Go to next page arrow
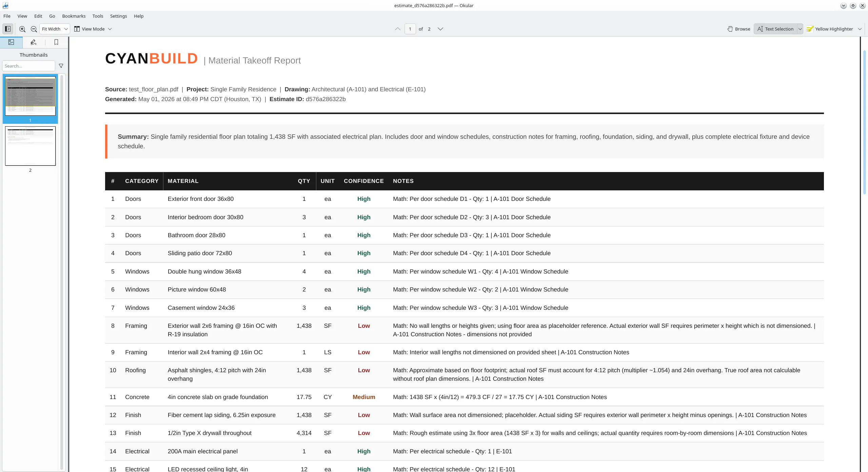Image resolution: width=868 pixels, height=472 pixels. pyautogui.click(x=440, y=29)
